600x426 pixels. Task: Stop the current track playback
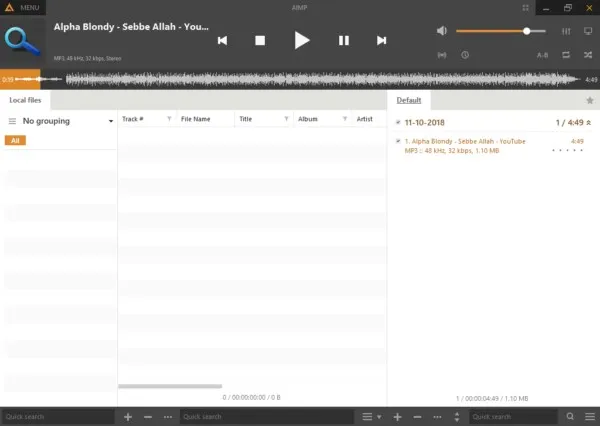pos(260,40)
